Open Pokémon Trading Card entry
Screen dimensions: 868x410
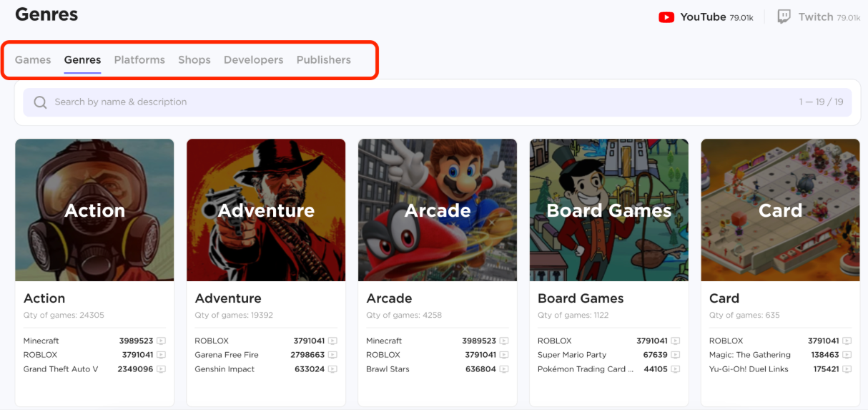[x=586, y=369]
